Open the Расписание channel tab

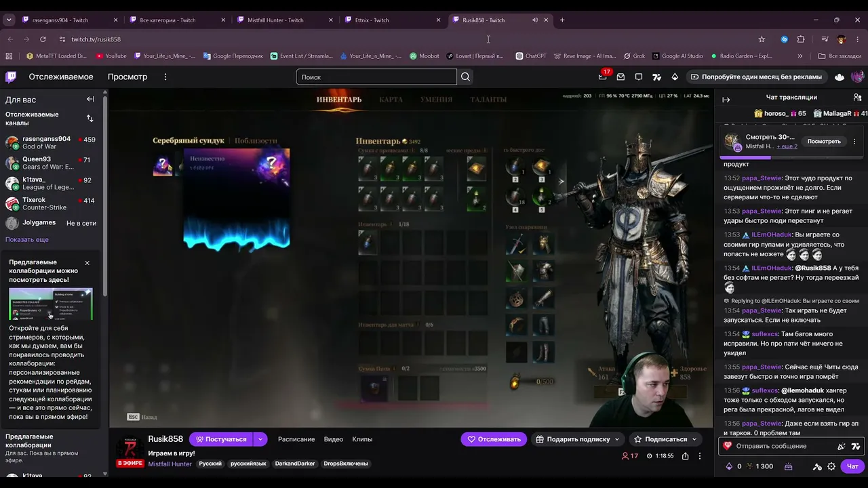[296, 439]
